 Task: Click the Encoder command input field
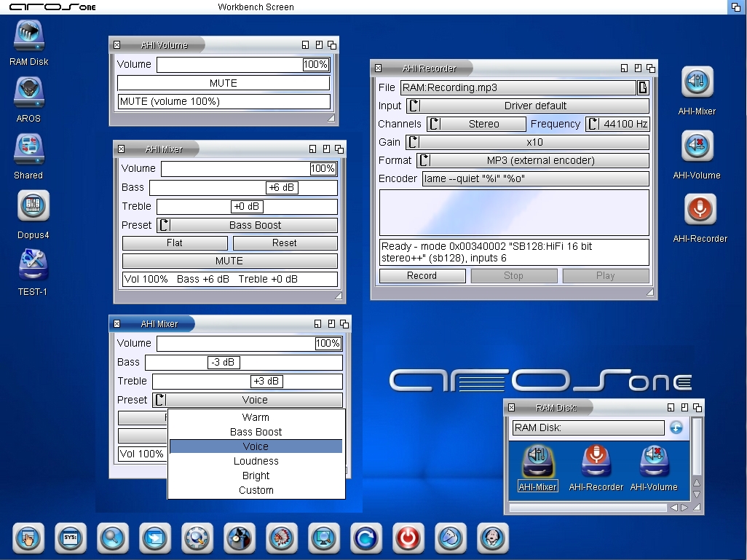pos(535,178)
